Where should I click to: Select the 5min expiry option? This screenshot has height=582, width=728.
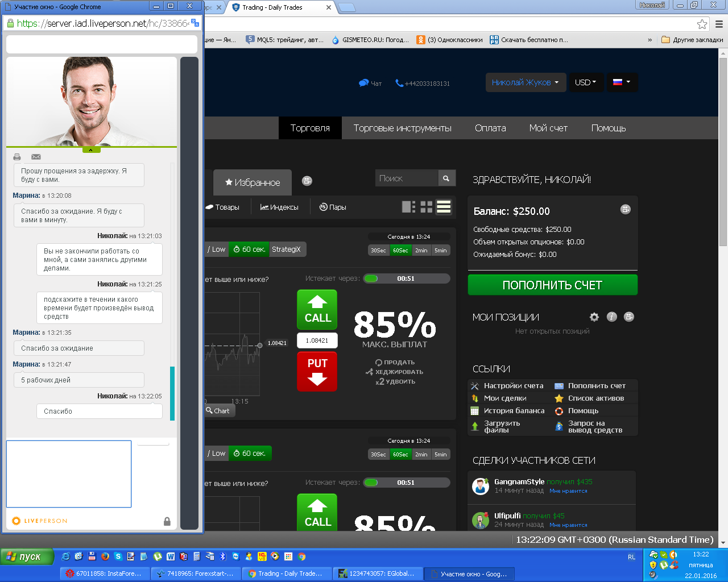441,251
